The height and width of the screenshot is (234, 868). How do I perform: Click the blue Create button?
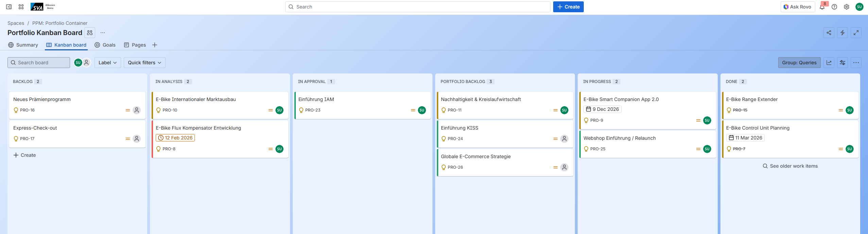[x=568, y=7]
